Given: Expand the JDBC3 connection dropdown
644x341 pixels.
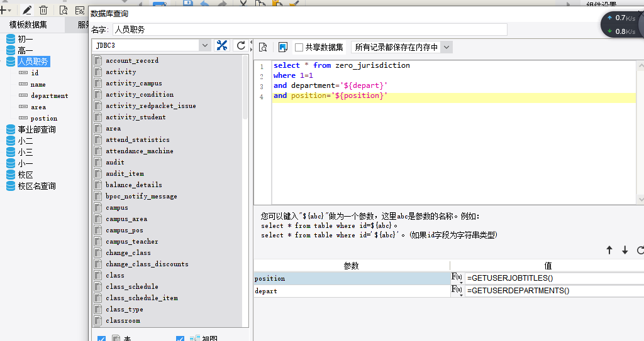Looking at the screenshot, I should coord(204,46).
